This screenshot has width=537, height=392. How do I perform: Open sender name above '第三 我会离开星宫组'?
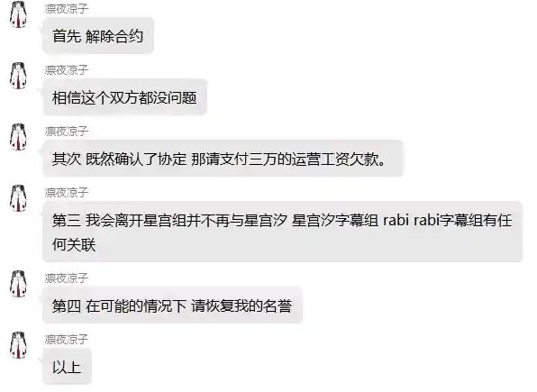click(x=67, y=193)
